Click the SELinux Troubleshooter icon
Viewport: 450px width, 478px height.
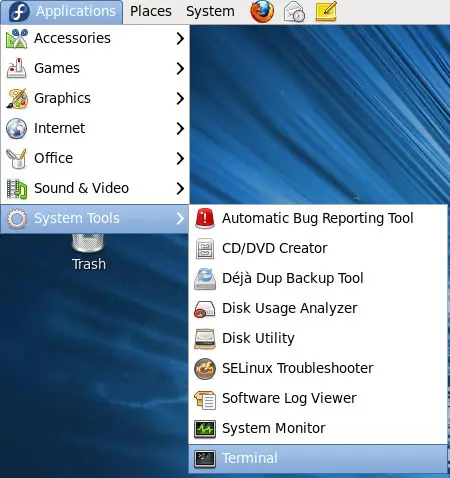tap(205, 369)
